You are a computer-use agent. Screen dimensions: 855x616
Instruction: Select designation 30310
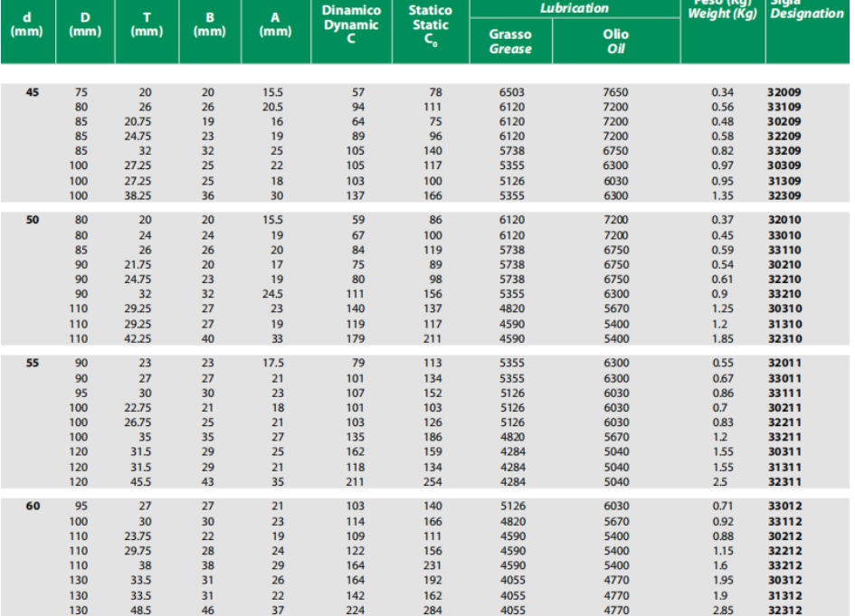coord(784,308)
